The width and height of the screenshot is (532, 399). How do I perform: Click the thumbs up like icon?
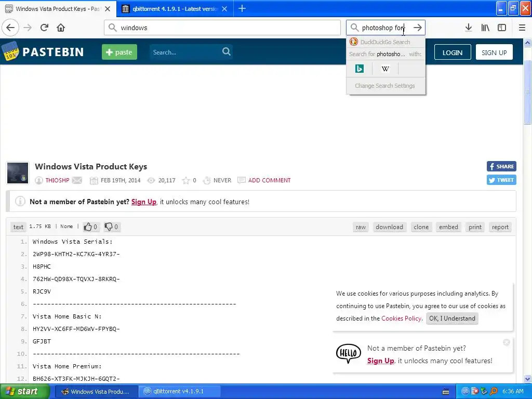88,227
